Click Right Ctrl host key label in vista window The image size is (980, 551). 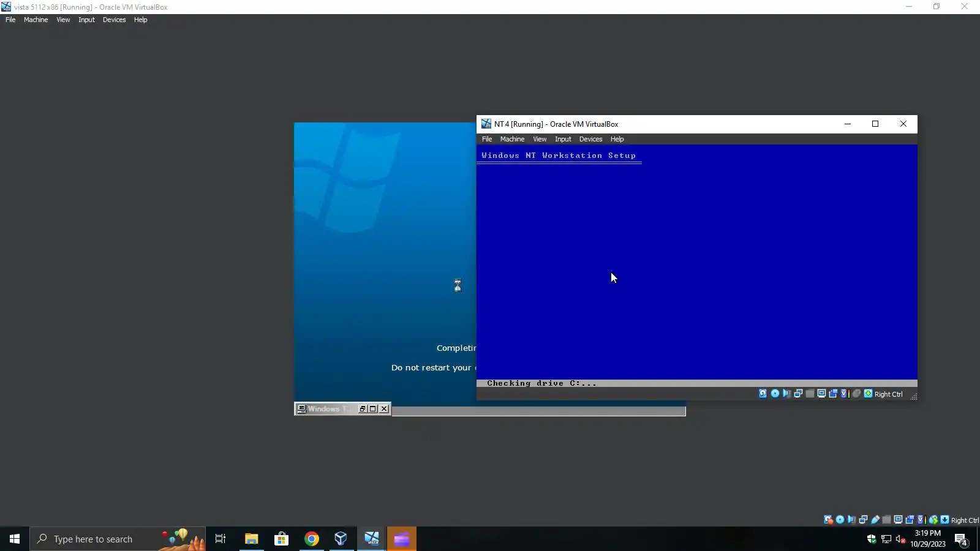pos(965,520)
